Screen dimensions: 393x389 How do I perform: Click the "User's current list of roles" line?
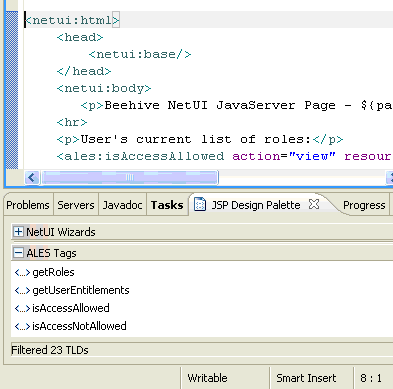coord(200,139)
